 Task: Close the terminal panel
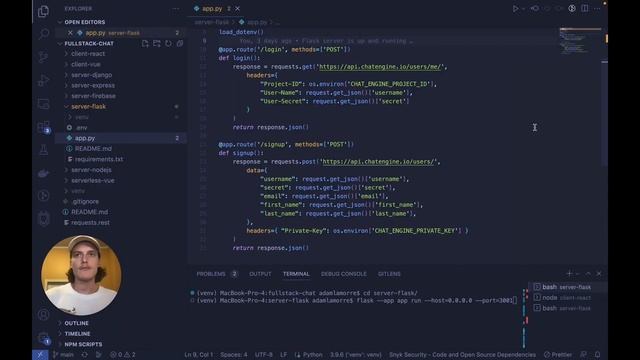[x=599, y=273]
